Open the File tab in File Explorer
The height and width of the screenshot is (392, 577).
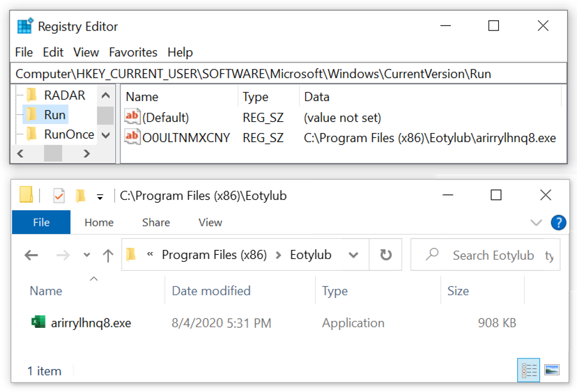pos(41,222)
